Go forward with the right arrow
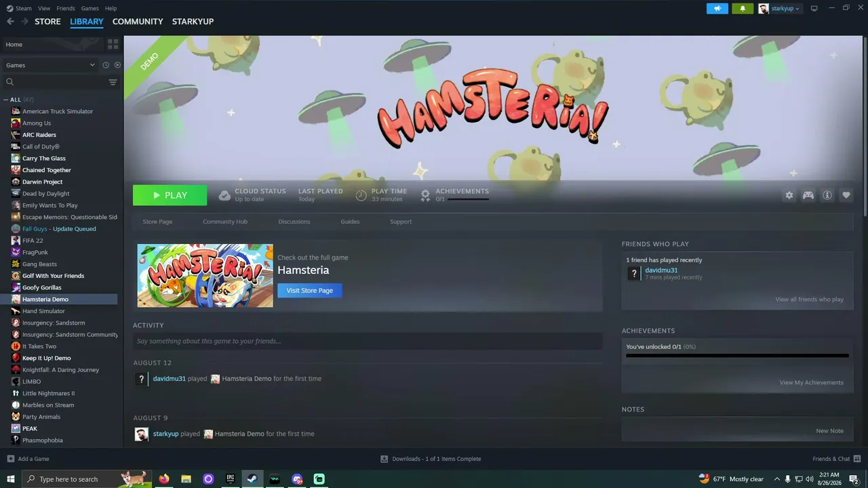This screenshot has width=868, height=488. pyautogui.click(x=25, y=22)
